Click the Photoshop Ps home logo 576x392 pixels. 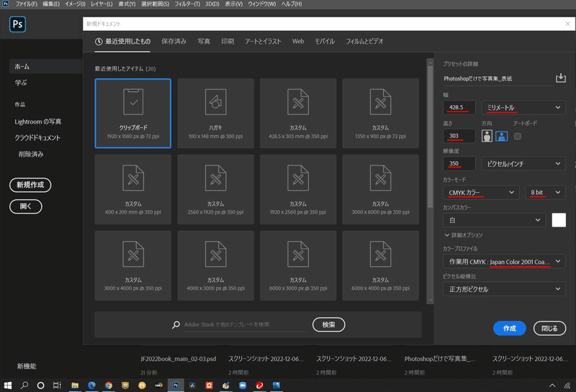[17, 24]
